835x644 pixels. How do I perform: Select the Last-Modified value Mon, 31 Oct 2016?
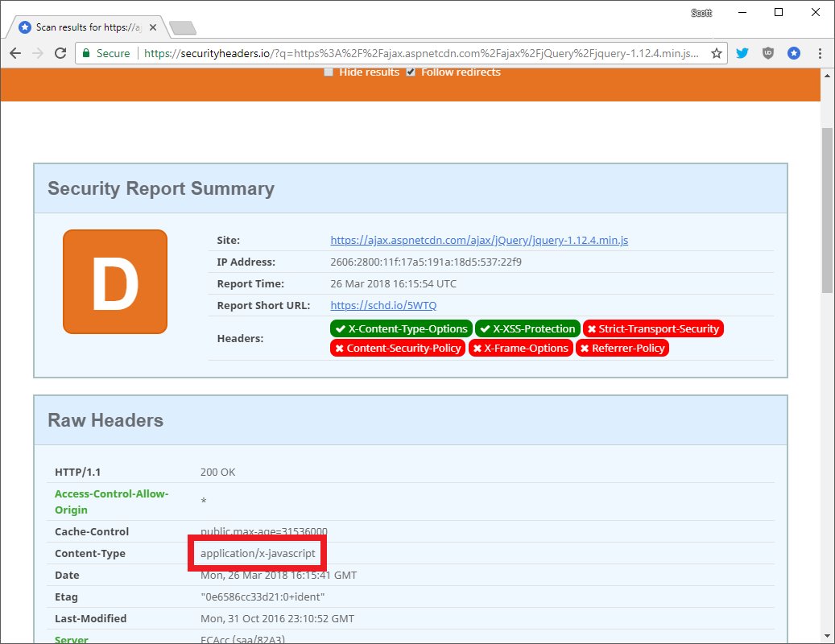point(278,619)
